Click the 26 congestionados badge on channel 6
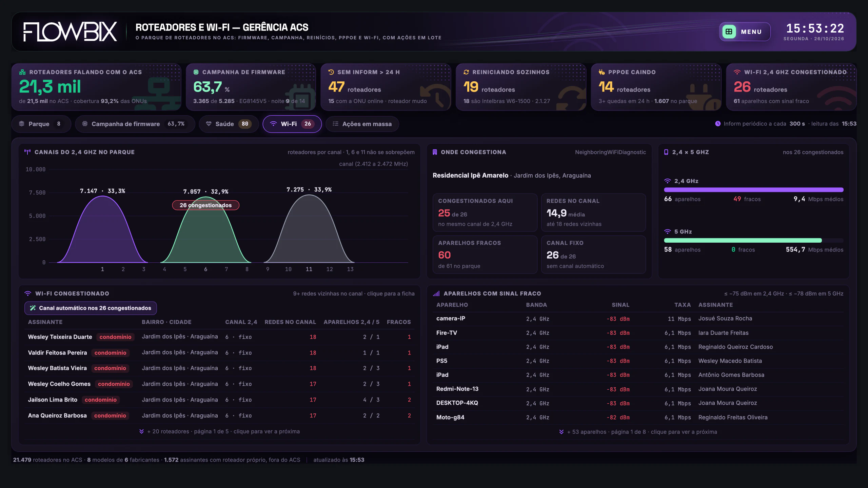Screen dimensions: 868x488 [205, 205]
